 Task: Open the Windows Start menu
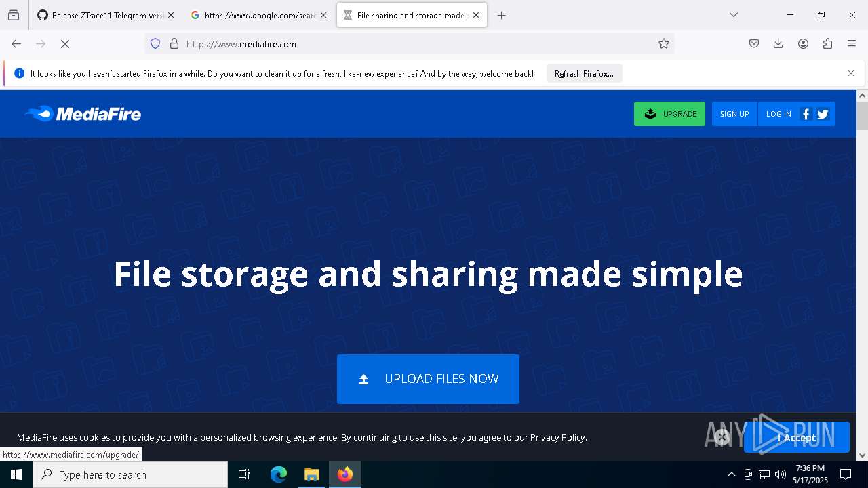pyautogui.click(x=16, y=474)
